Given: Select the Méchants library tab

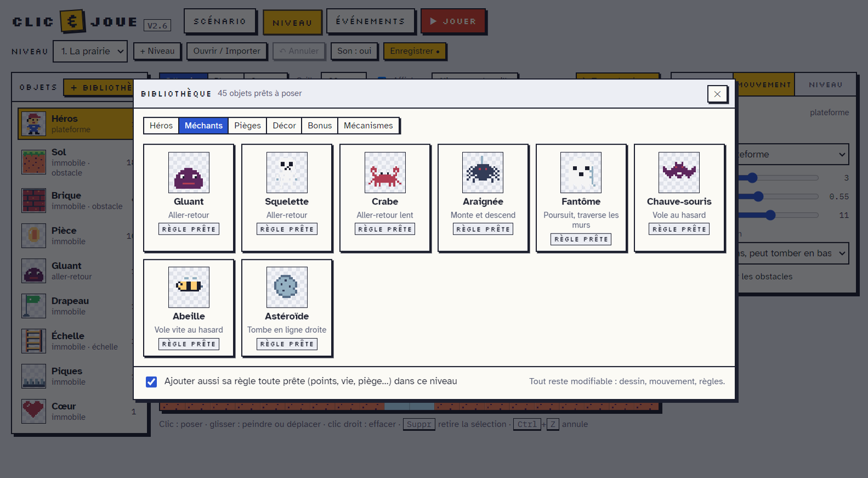Looking at the screenshot, I should pyautogui.click(x=203, y=126).
